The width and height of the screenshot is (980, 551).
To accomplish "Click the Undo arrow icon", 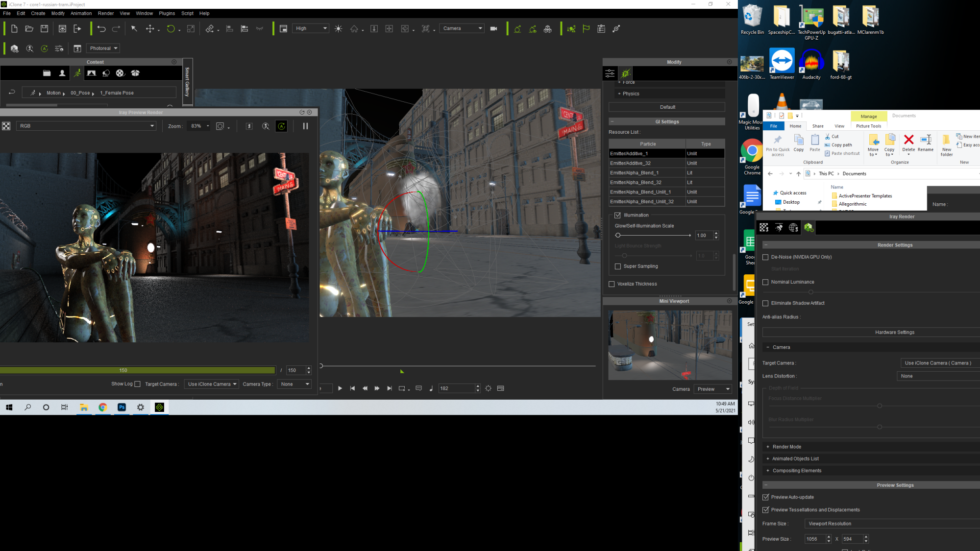I will tap(101, 29).
